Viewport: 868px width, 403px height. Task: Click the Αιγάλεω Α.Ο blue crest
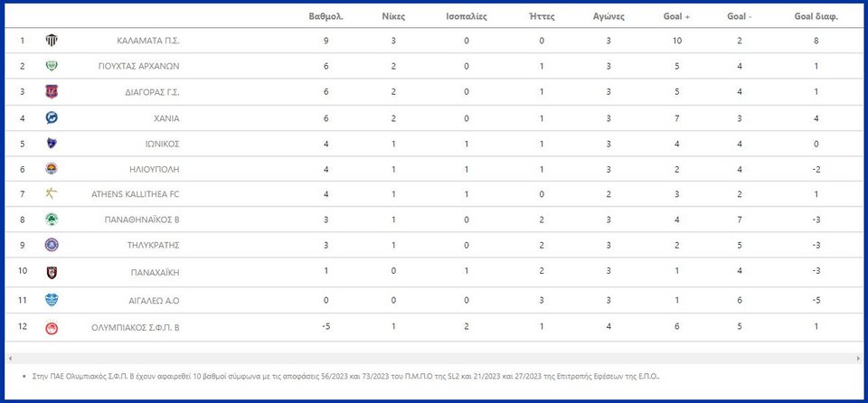[52, 300]
